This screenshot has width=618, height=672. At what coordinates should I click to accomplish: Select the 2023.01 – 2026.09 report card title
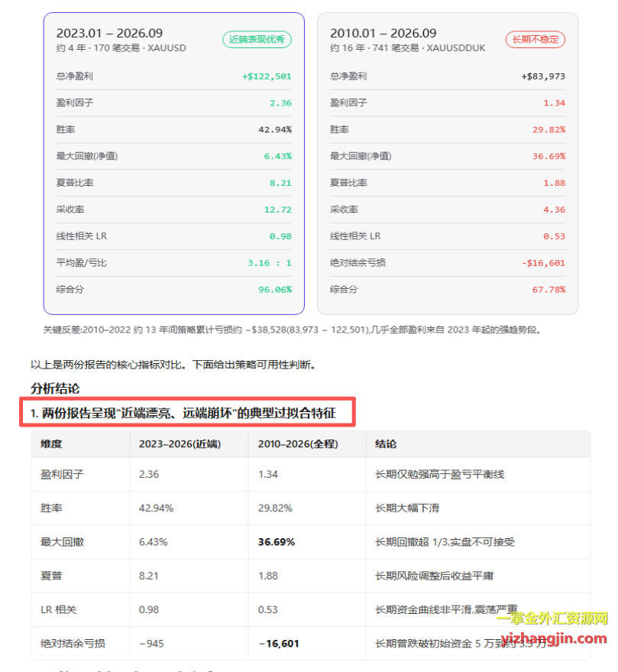[110, 33]
